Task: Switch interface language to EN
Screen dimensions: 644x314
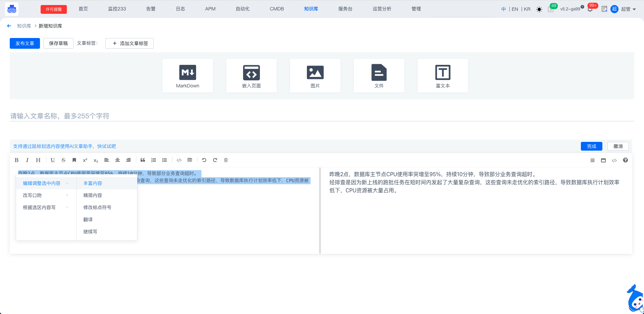Action: pos(515,9)
